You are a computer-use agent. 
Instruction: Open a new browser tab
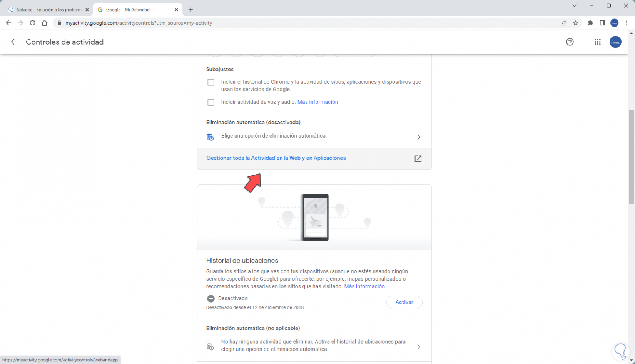click(191, 10)
